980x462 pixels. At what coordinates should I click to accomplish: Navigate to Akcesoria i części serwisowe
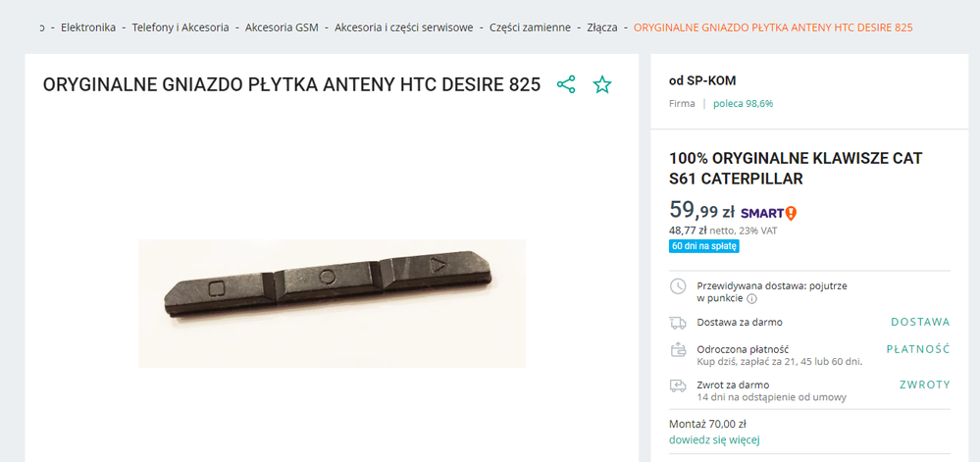404,27
